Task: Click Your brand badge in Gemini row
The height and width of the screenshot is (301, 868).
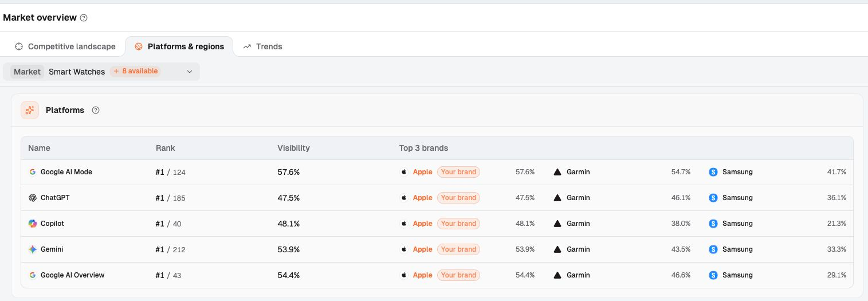Action: pyautogui.click(x=458, y=249)
